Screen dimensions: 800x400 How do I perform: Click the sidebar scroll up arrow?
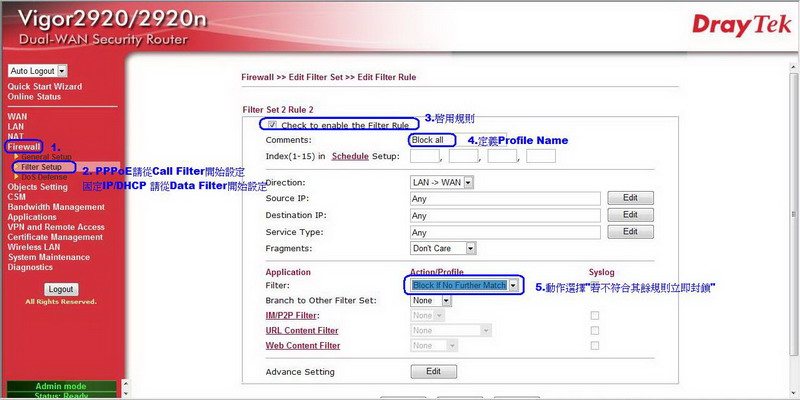click(126, 382)
